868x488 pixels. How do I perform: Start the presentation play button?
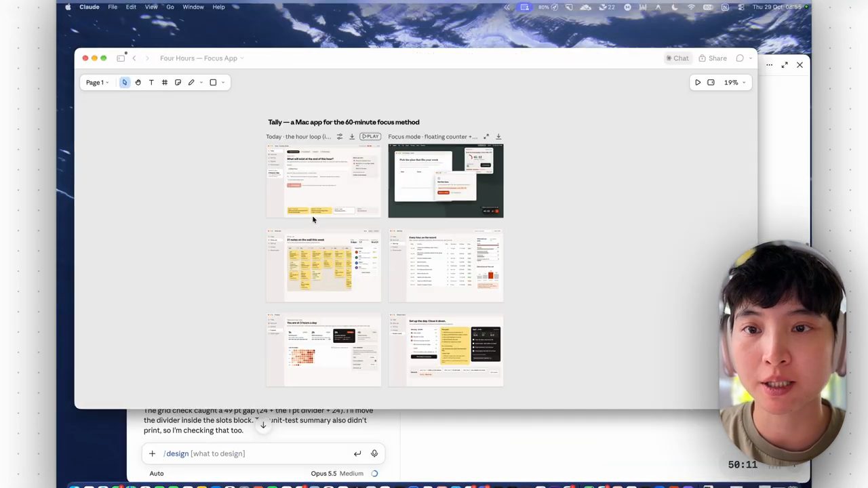(698, 83)
